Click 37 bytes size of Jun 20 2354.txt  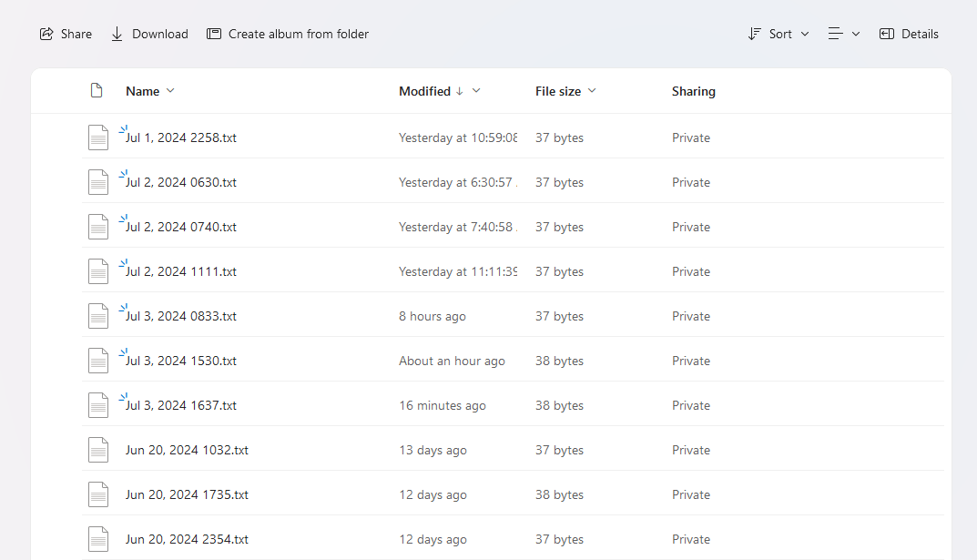click(x=560, y=539)
